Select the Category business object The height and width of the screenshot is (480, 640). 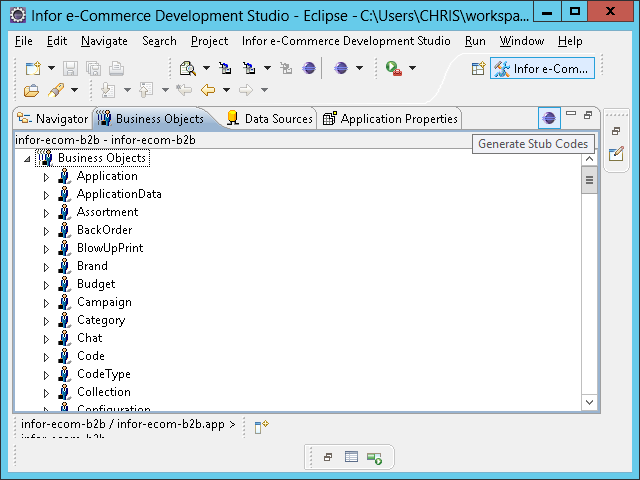[x=100, y=320]
